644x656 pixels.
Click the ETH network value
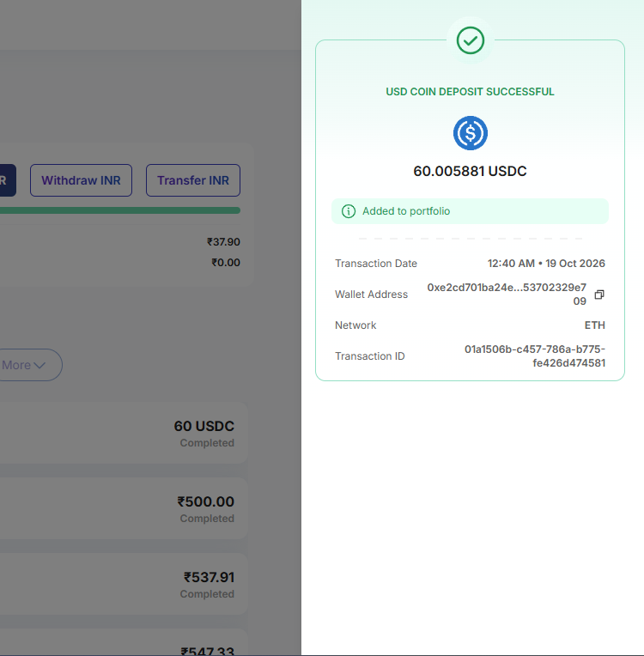tap(594, 325)
